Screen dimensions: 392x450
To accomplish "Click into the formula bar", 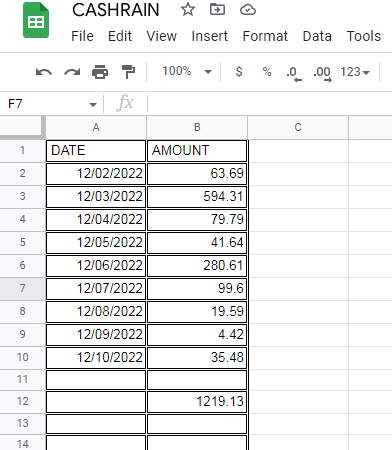I will tap(269, 104).
